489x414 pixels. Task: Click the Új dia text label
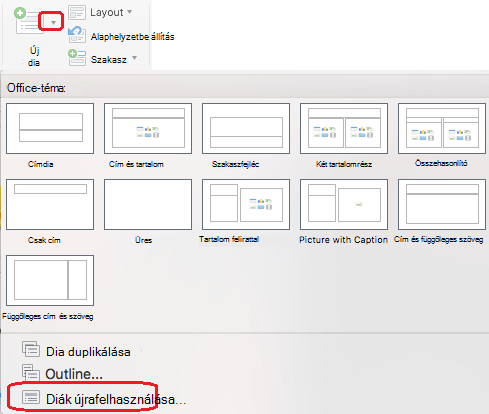point(34,56)
